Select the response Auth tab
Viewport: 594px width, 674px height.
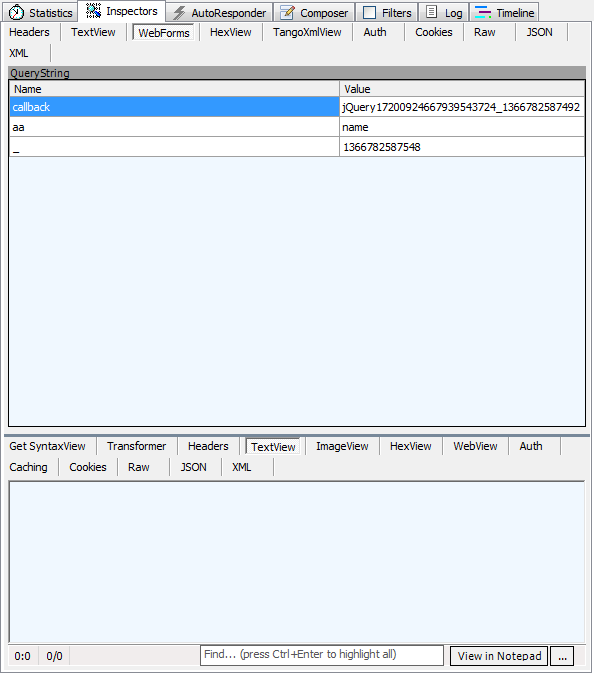(531, 446)
